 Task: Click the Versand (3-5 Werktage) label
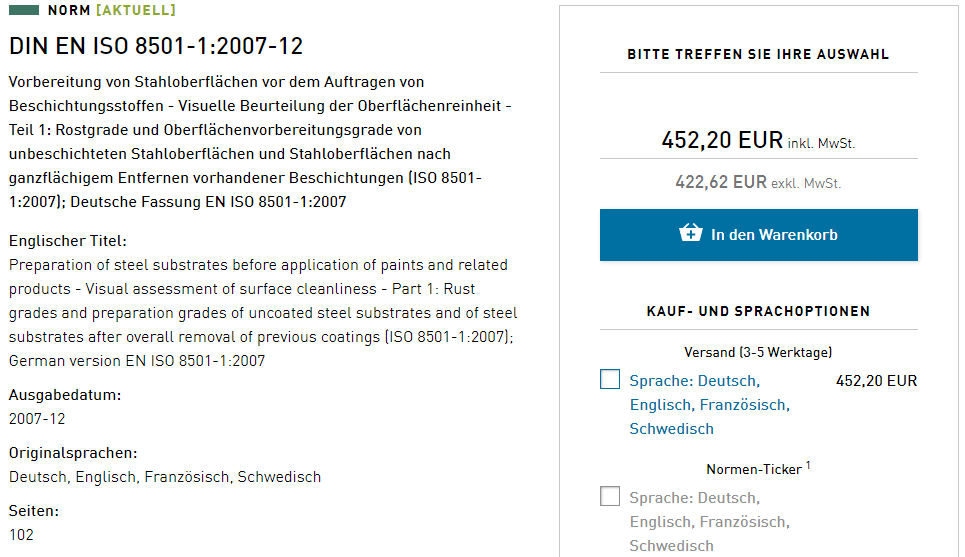(x=758, y=352)
